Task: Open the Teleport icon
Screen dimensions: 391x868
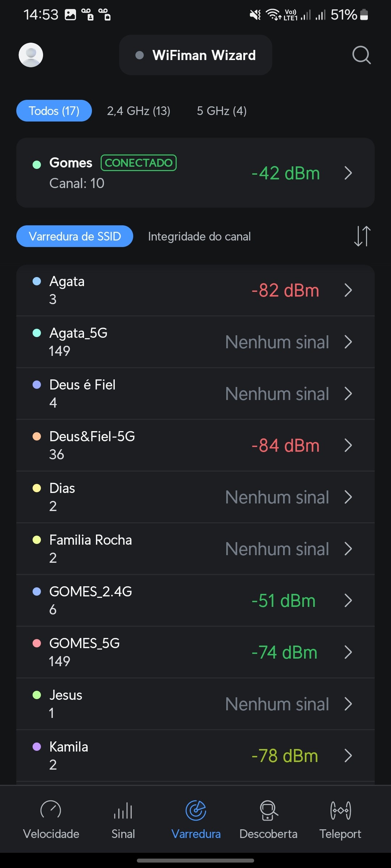Action: pyautogui.click(x=340, y=810)
